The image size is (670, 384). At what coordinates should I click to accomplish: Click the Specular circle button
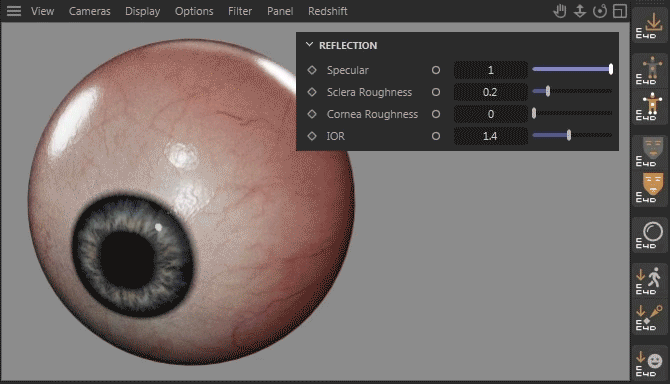pos(436,70)
